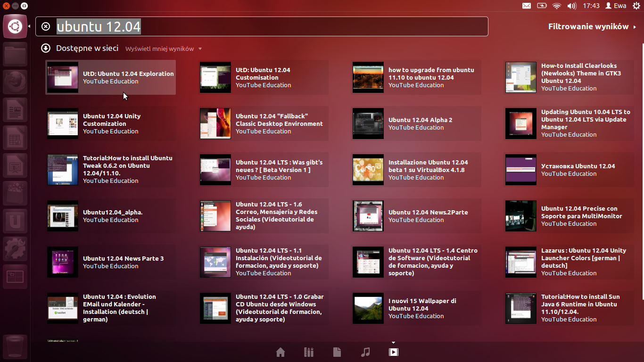Open the session gear menu
The height and width of the screenshot is (362, 644).
[x=636, y=6]
